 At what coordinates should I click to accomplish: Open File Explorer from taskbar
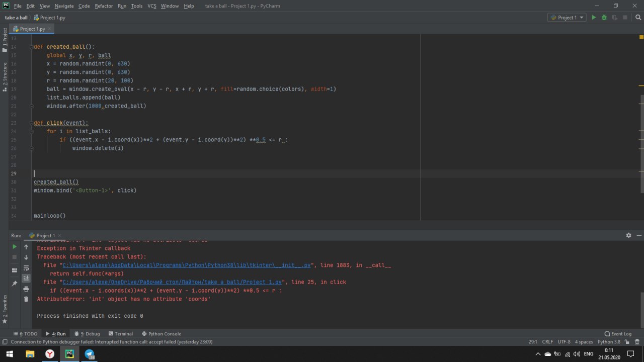[x=30, y=354]
